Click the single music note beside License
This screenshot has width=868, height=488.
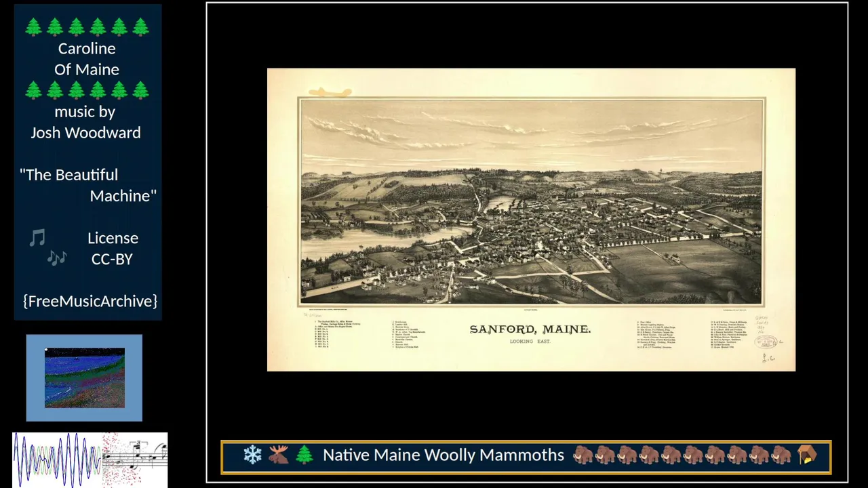(x=37, y=238)
